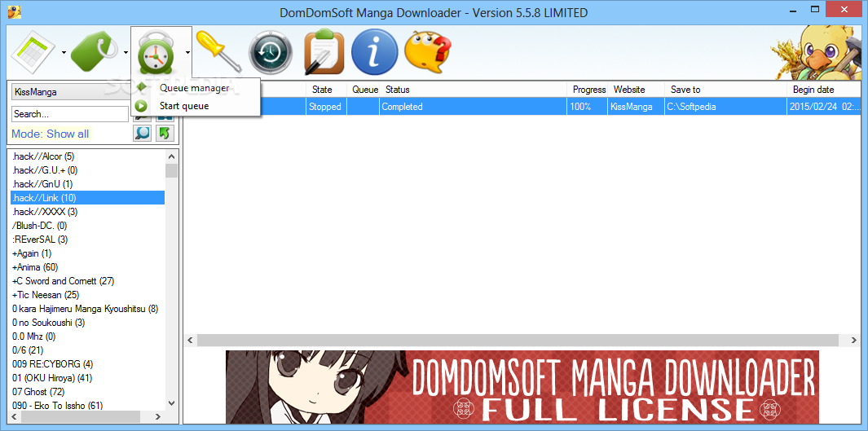
Task: Sort by the Progress column header
Action: point(588,90)
